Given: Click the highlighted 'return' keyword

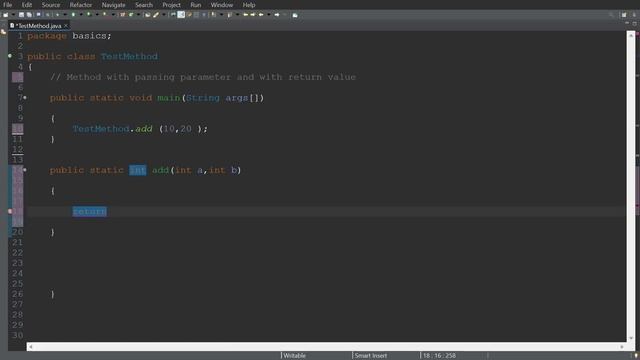Looking at the screenshot, I should point(90,211).
